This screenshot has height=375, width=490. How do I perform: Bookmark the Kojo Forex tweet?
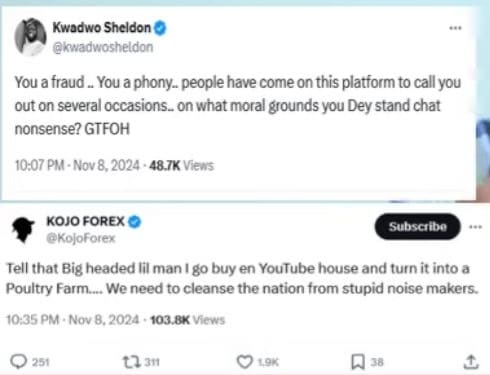click(x=358, y=362)
